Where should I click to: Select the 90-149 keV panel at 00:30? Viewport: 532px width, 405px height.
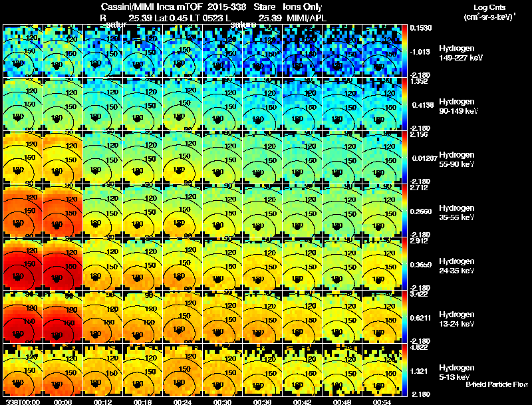[x=223, y=104]
